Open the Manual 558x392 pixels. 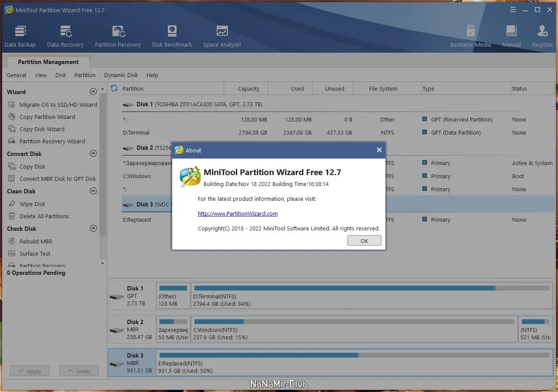tap(511, 37)
